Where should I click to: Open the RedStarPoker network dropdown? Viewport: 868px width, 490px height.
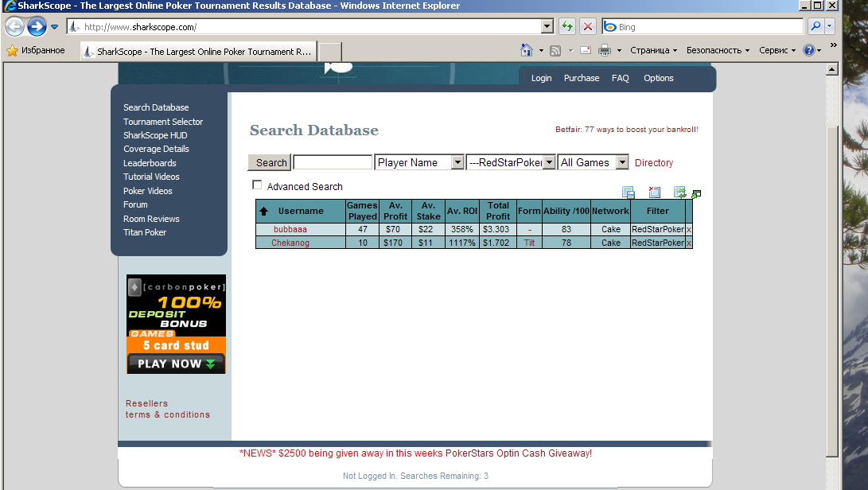tap(549, 162)
